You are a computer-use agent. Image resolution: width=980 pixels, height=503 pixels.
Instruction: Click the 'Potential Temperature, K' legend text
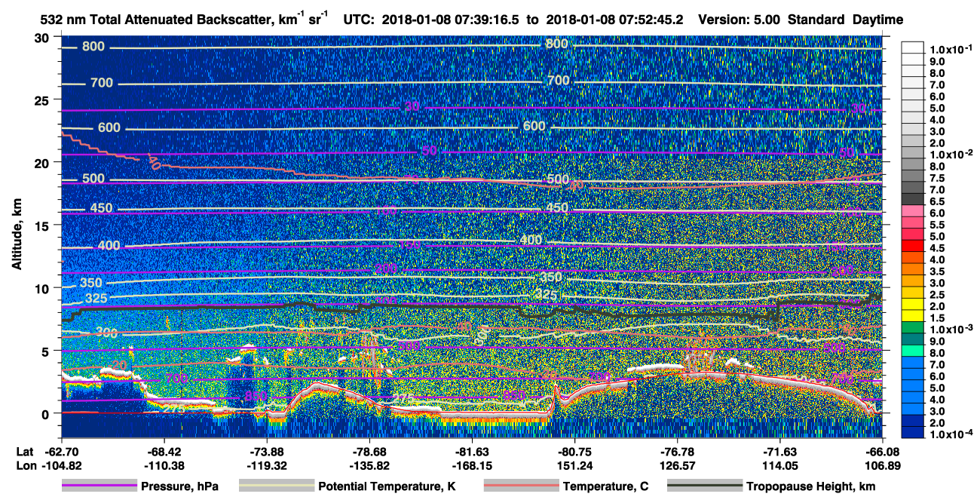click(387, 486)
